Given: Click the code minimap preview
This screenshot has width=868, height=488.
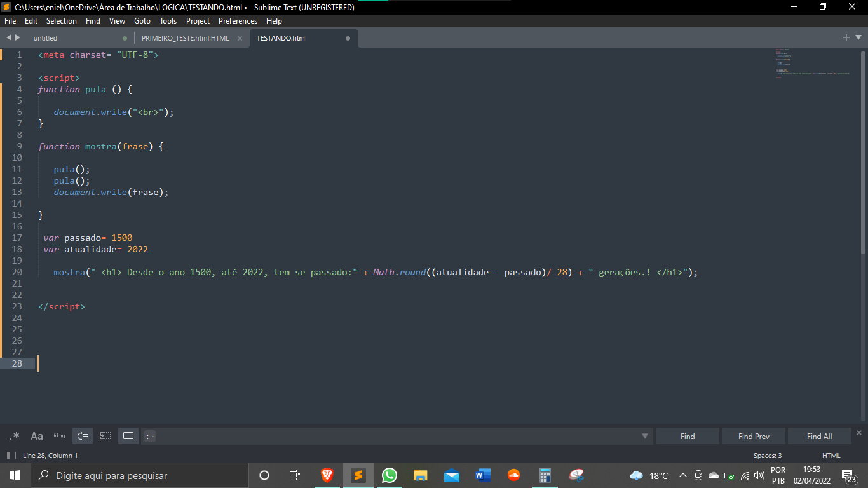Looking at the screenshot, I should tap(813, 64).
